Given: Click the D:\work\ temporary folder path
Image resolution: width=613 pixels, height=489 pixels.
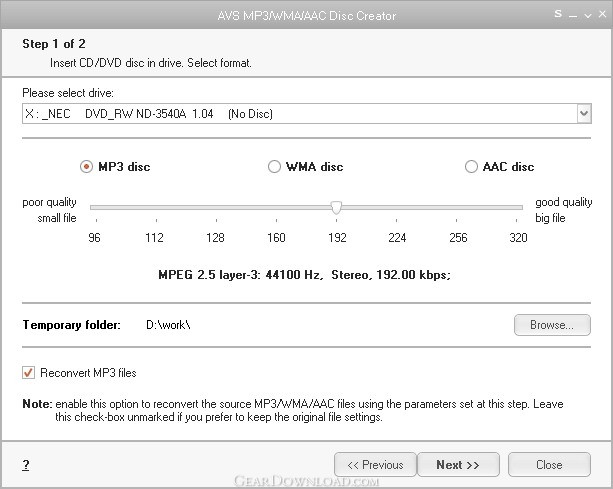Looking at the screenshot, I should pyautogui.click(x=168, y=325).
